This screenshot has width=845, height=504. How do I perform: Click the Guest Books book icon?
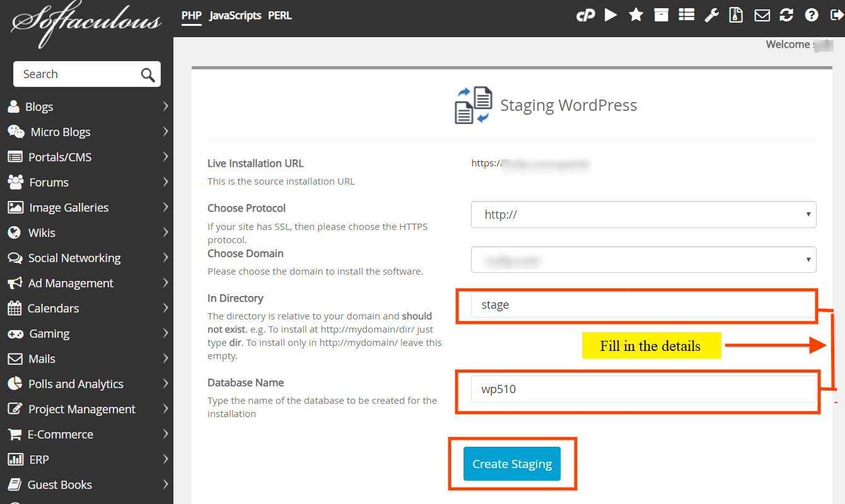point(15,484)
